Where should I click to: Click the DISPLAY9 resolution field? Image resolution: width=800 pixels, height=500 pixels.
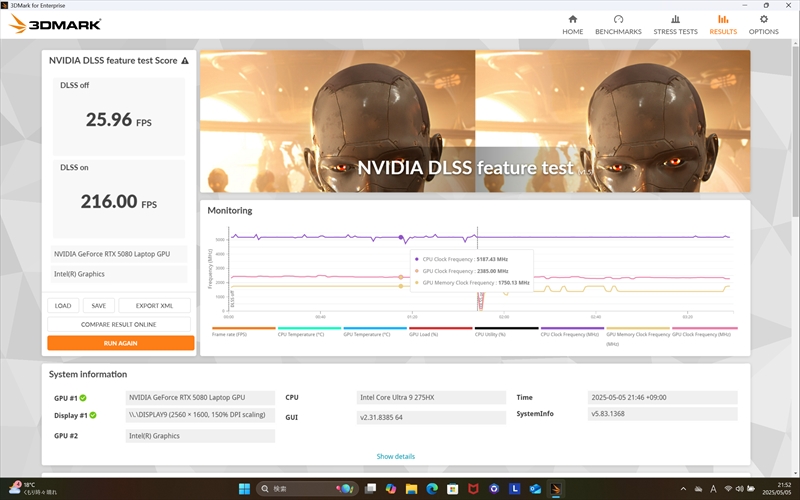point(200,415)
